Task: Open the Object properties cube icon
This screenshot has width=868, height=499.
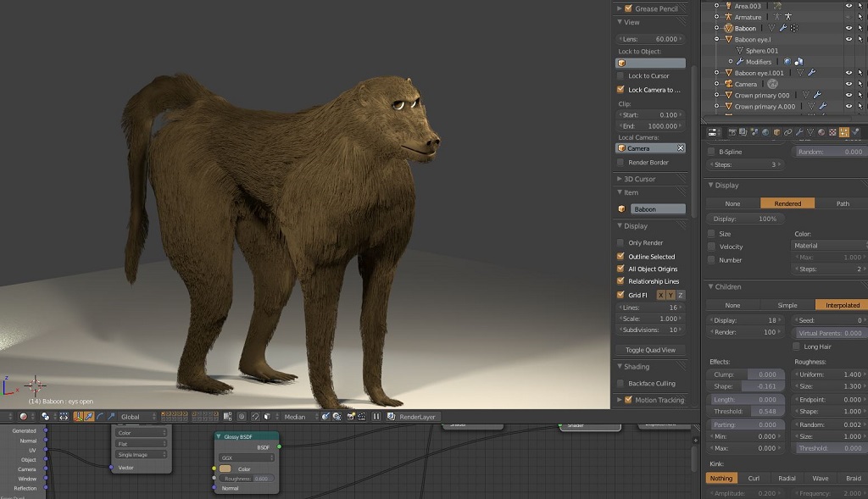Action: (776, 132)
